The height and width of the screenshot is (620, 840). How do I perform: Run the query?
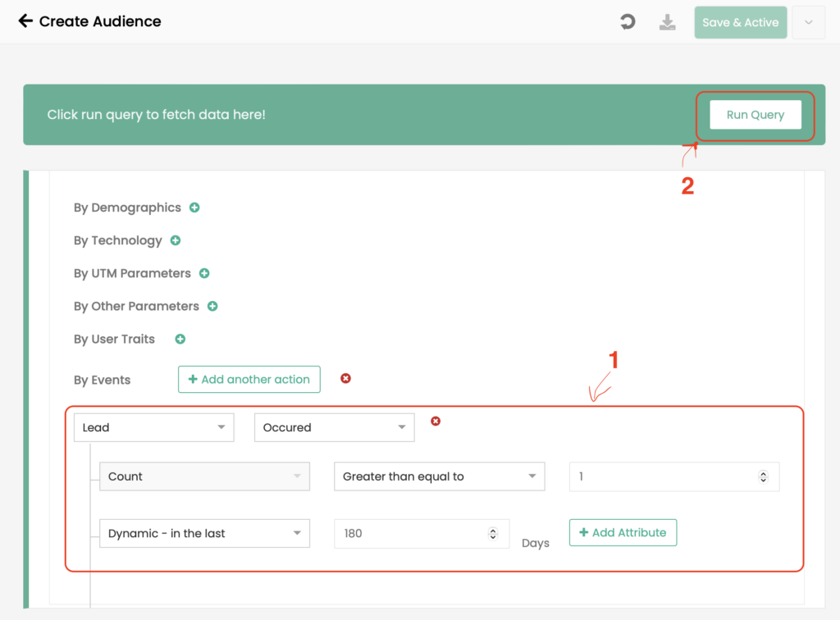(756, 115)
